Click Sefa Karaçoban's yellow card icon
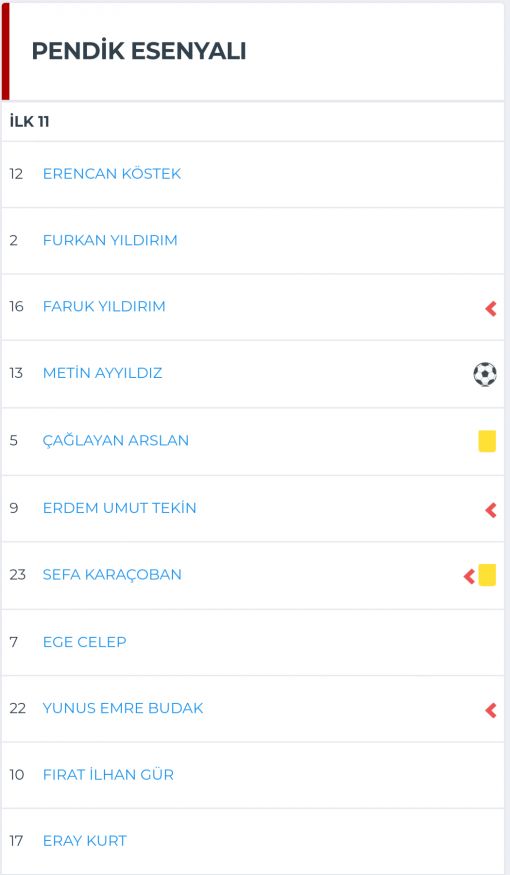510x875 pixels. [487, 575]
